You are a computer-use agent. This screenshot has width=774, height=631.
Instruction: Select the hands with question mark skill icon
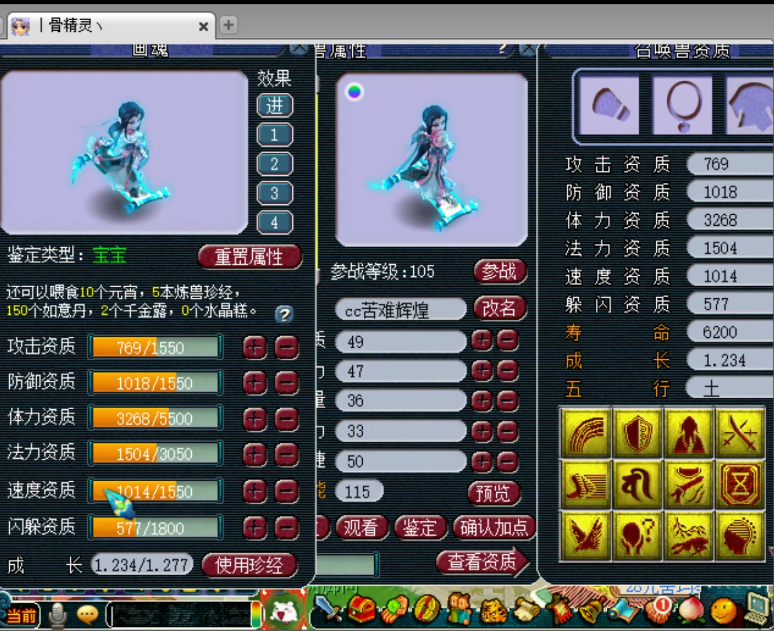(637, 536)
